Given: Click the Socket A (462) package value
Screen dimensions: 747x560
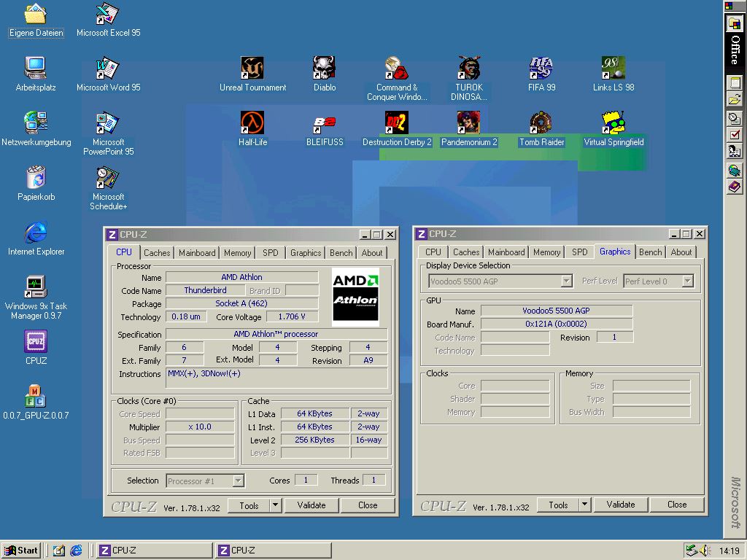Looking at the screenshot, I should click(x=241, y=303).
